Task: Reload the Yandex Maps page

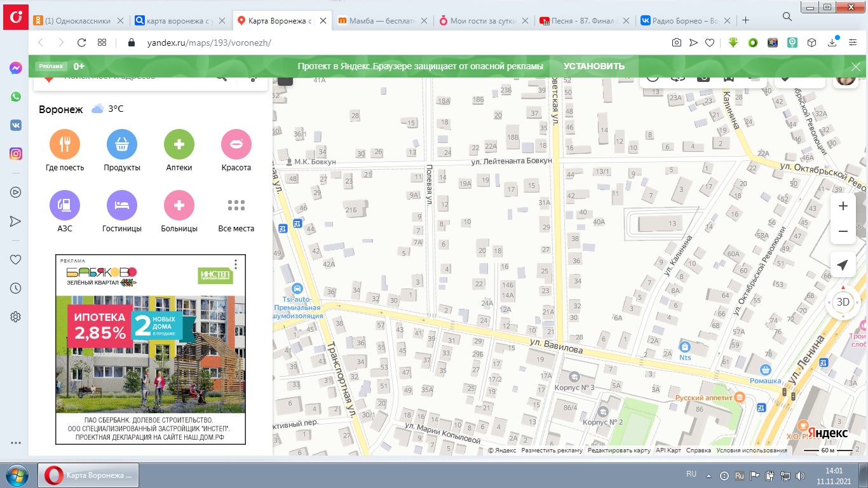Action: click(81, 43)
